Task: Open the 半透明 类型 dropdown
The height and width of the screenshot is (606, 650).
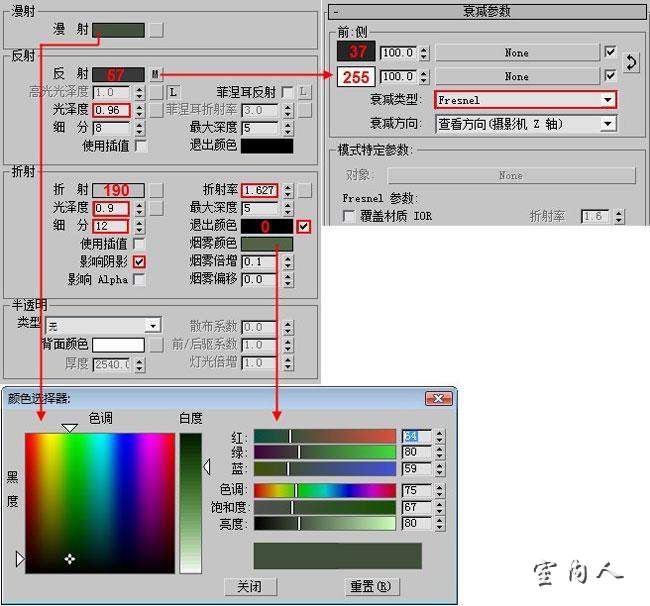Action: tap(103, 326)
